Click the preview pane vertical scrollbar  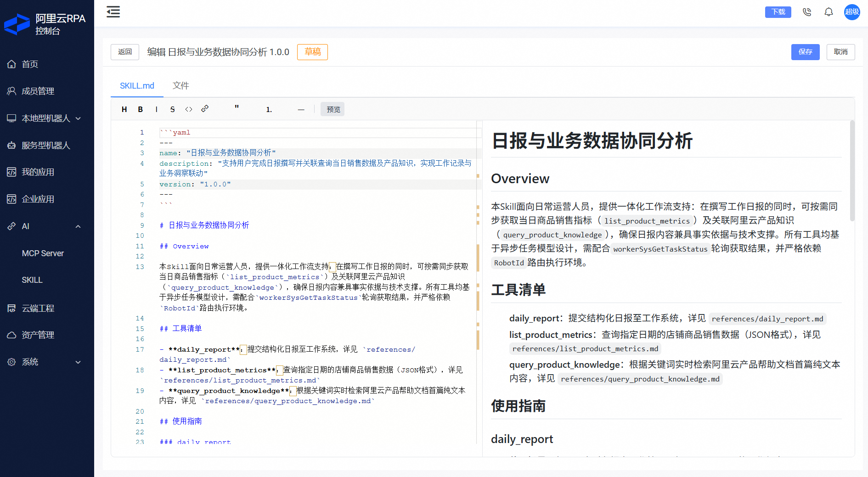pos(852,171)
